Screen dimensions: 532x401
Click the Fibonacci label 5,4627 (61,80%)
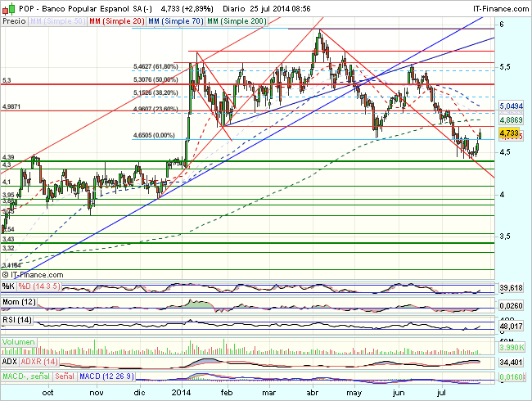click(156, 66)
